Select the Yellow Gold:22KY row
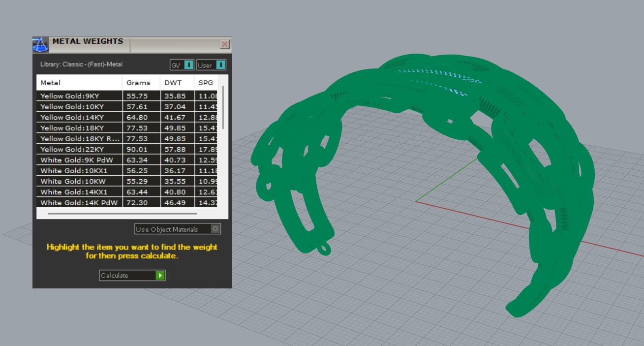The image size is (644, 346). coord(127,149)
